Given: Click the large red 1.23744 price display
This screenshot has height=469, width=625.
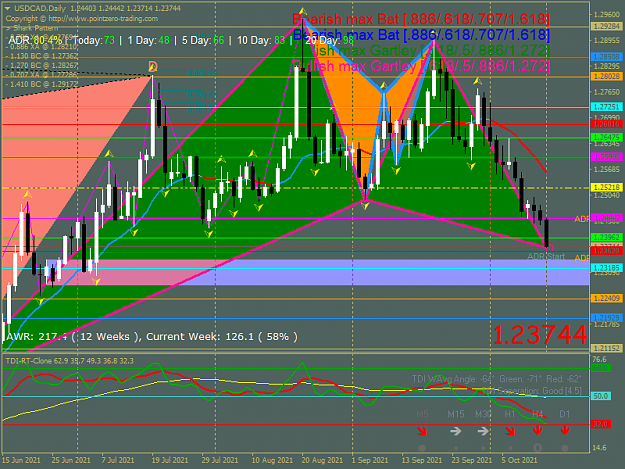Looking at the screenshot, I should [x=540, y=334].
